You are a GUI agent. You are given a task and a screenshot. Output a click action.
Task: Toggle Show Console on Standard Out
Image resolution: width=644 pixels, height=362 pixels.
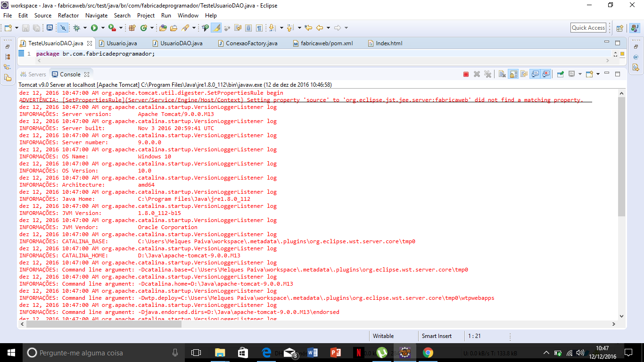tap(535, 74)
